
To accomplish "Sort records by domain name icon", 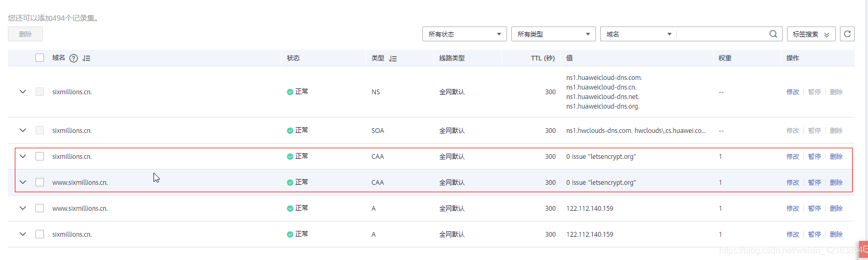I will coord(87,58).
